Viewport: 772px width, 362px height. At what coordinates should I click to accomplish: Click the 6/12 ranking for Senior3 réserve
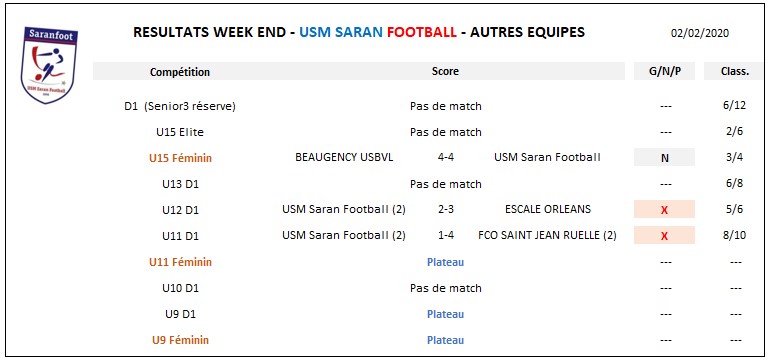pyautogui.click(x=735, y=106)
